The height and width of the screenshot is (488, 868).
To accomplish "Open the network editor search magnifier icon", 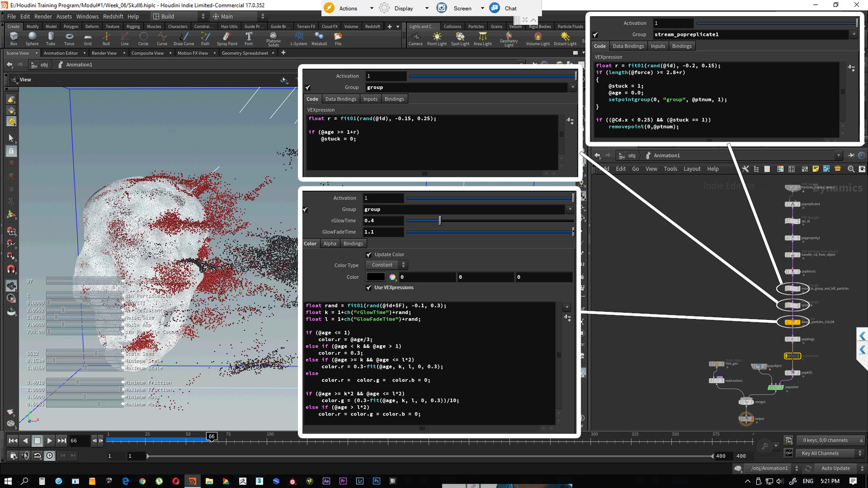I will [x=851, y=169].
